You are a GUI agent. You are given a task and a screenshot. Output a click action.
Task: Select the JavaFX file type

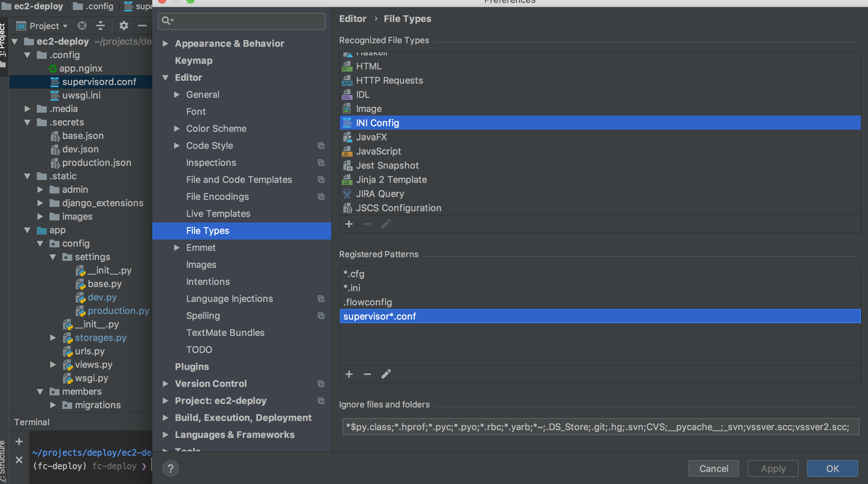point(600,137)
